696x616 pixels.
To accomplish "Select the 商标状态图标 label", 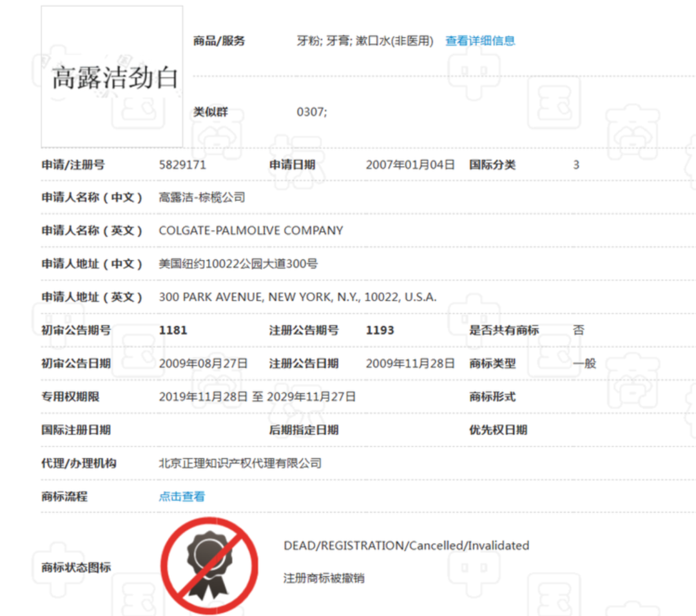I will (x=76, y=567).
